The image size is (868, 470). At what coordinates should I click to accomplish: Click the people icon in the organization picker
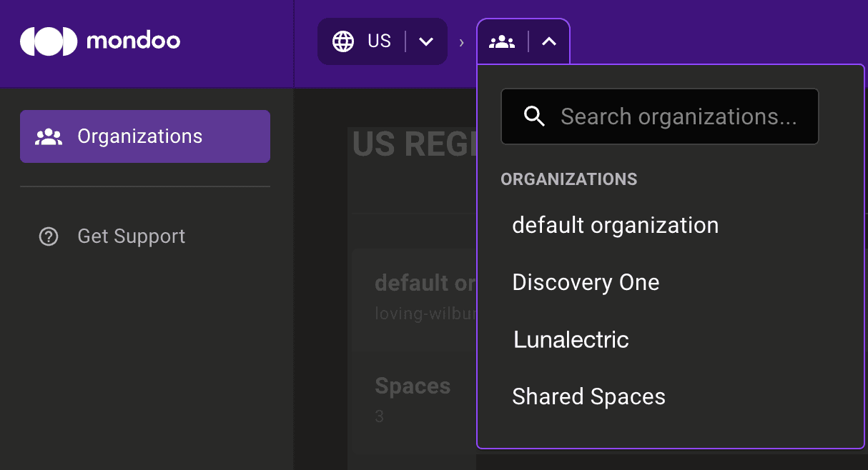coord(503,41)
